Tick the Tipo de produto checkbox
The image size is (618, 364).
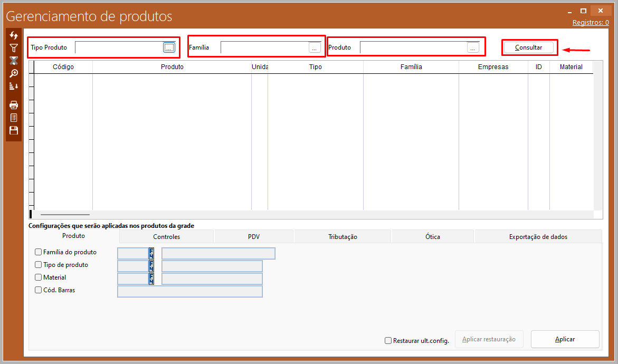(38, 265)
